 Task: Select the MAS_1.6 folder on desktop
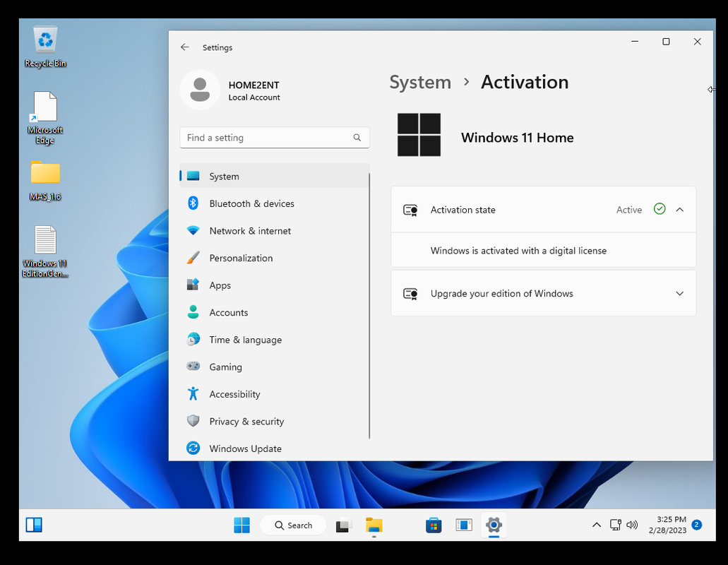[45, 180]
